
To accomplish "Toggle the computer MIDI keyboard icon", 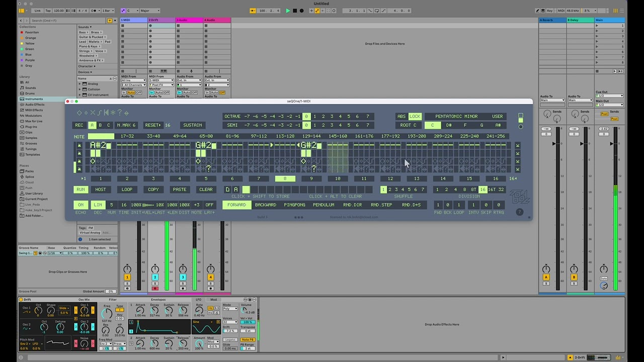I will coord(543,11).
